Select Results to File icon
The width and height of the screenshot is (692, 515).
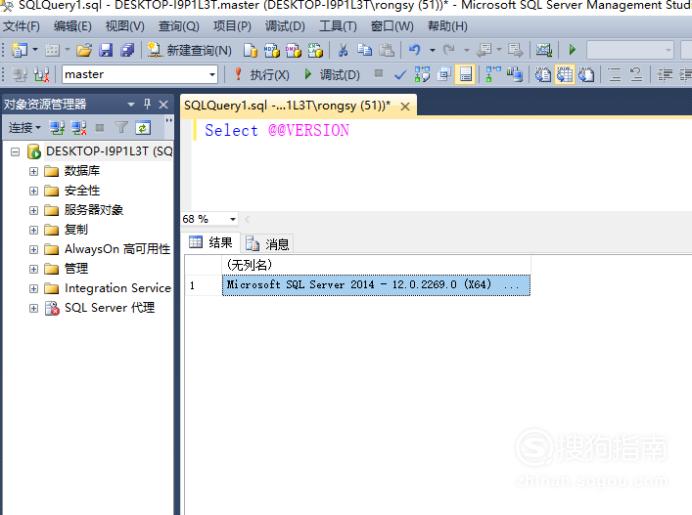click(x=586, y=75)
